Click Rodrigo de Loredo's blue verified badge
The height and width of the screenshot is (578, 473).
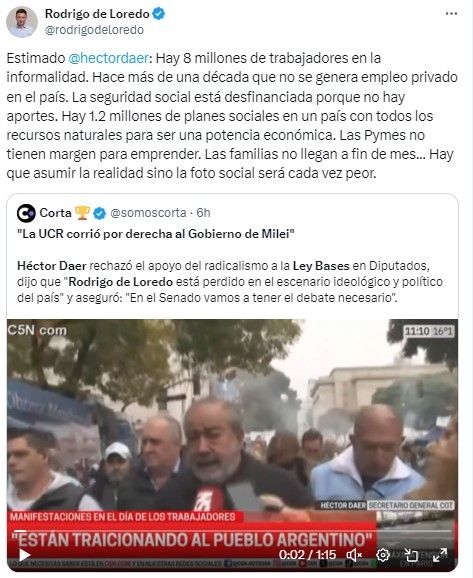(x=159, y=14)
